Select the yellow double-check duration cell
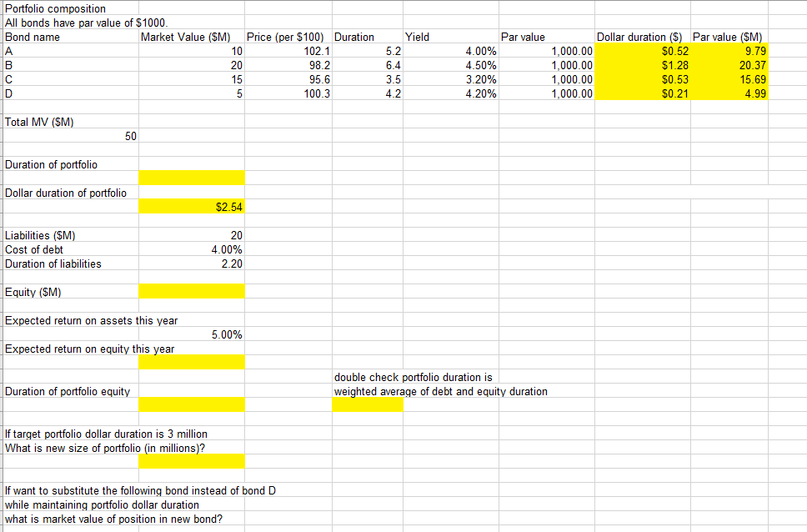This screenshot has height=532, width=807. (367, 404)
